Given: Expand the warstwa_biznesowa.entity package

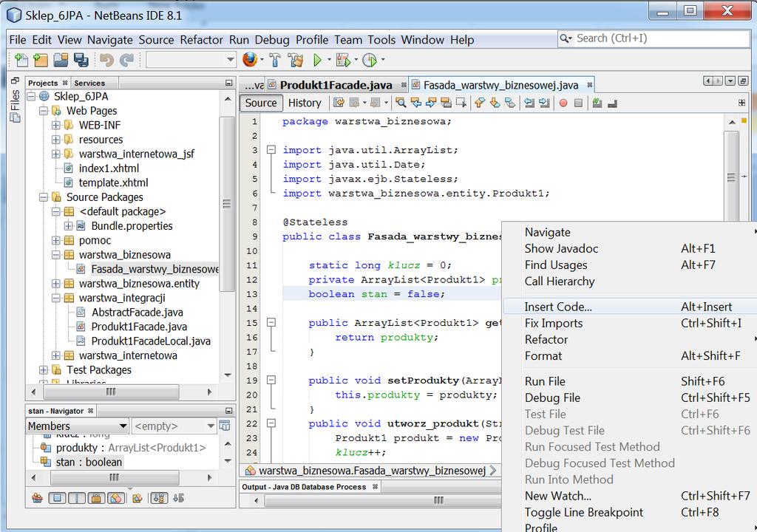Looking at the screenshot, I should tap(56, 284).
